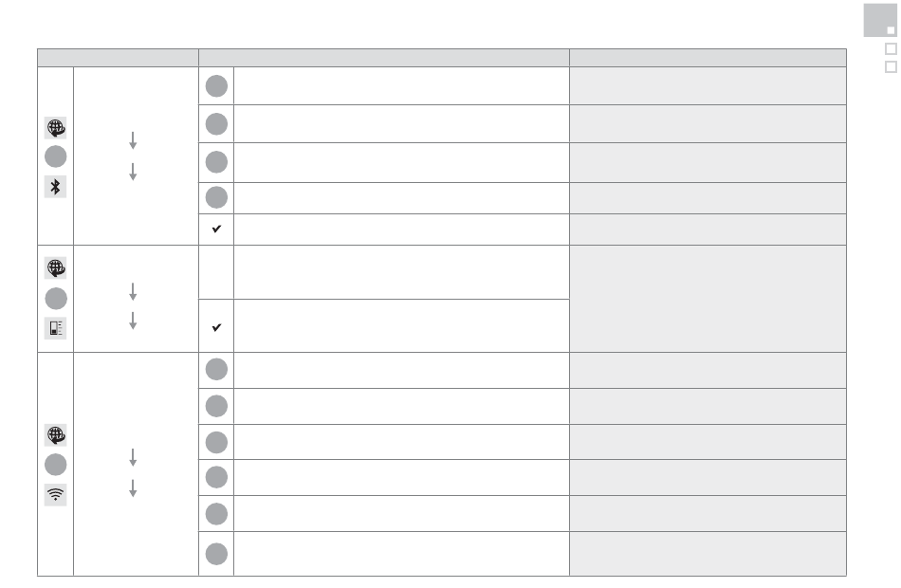Toggle the checkmark in the phone data section
The height and width of the screenshot is (588, 901).
pyautogui.click(x=216, y=326)
